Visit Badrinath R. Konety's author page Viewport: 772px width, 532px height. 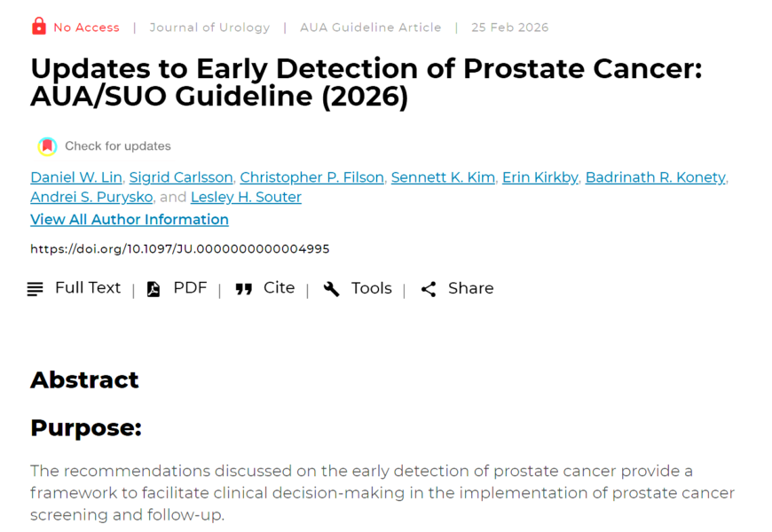point(655,177)
